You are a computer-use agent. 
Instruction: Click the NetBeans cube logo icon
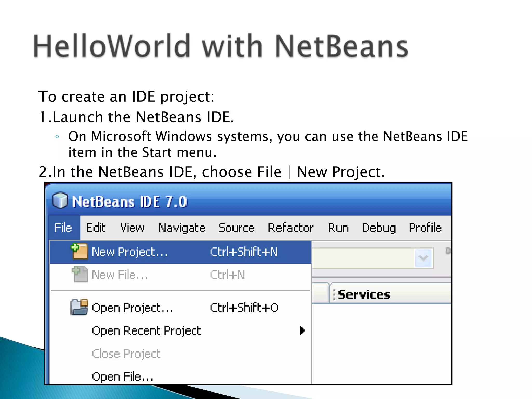[x=60, y=200]
